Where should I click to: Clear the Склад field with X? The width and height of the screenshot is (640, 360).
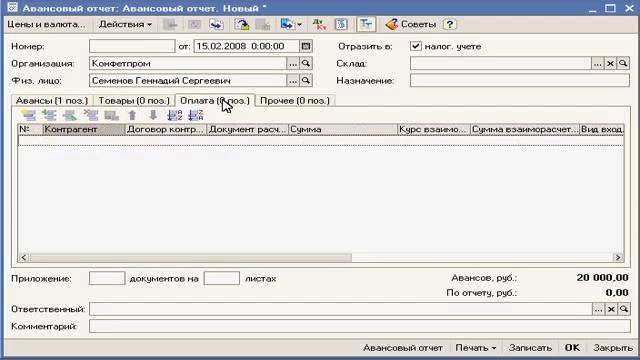tap(610, 63)
